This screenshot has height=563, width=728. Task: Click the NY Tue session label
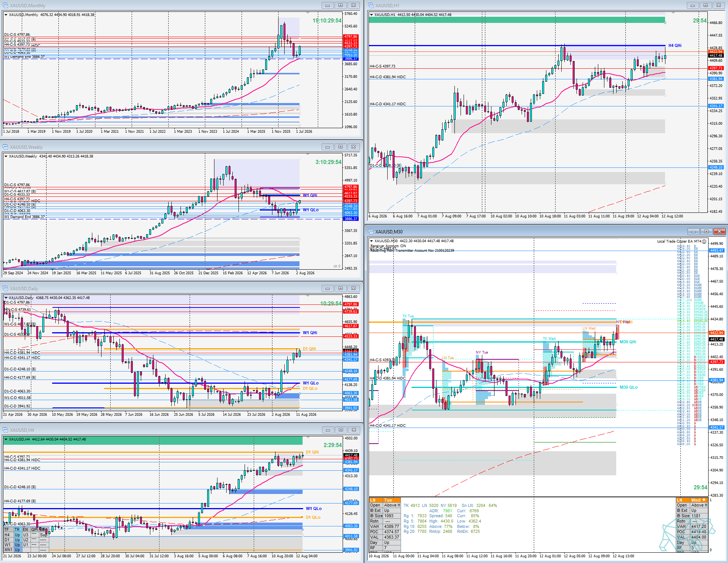(x=482, y=352)
